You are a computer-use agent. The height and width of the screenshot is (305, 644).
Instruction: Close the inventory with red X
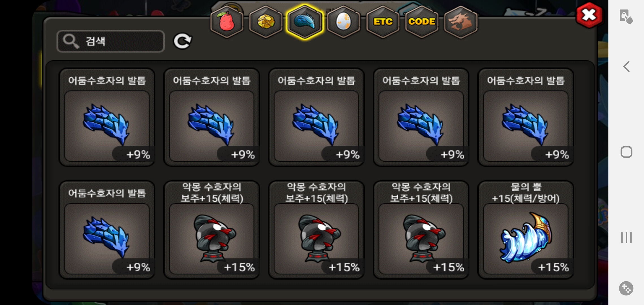589,15
